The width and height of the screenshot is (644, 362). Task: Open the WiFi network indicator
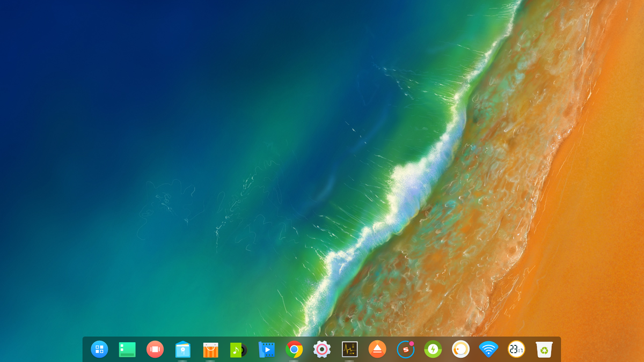click(x=489, y=349)
